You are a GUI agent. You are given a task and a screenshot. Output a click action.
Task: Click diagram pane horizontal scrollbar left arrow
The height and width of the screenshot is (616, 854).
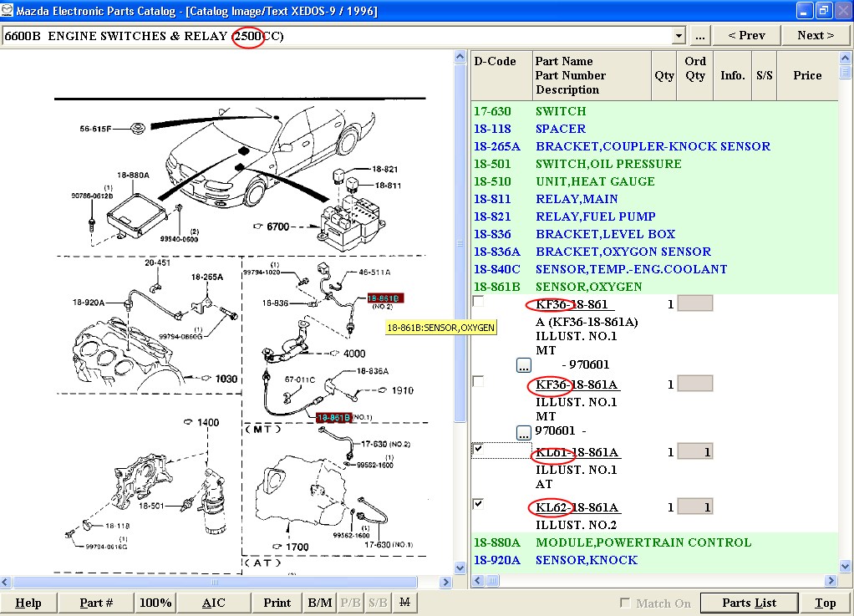[6, 582]
